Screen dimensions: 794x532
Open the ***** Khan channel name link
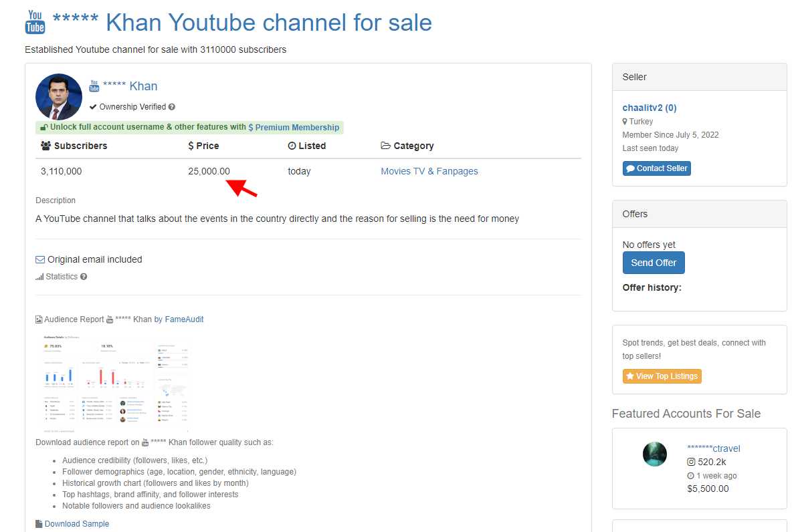click(130, 86)
